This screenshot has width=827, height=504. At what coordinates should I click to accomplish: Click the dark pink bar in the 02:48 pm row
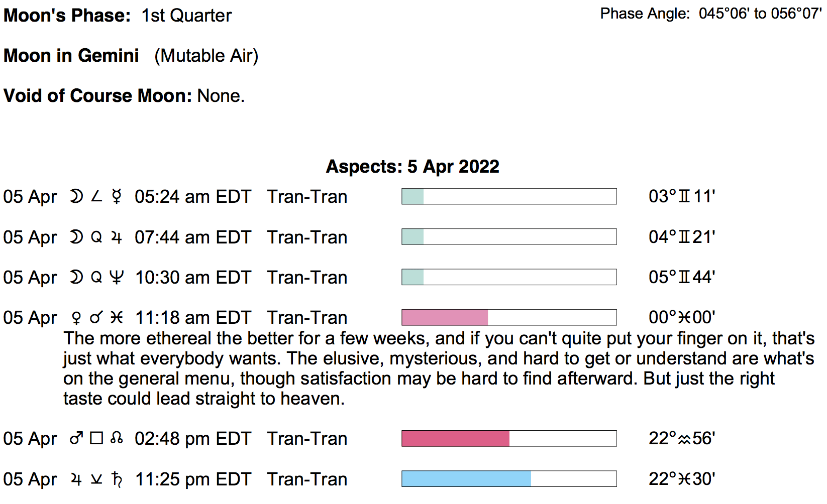coord(455,438)
